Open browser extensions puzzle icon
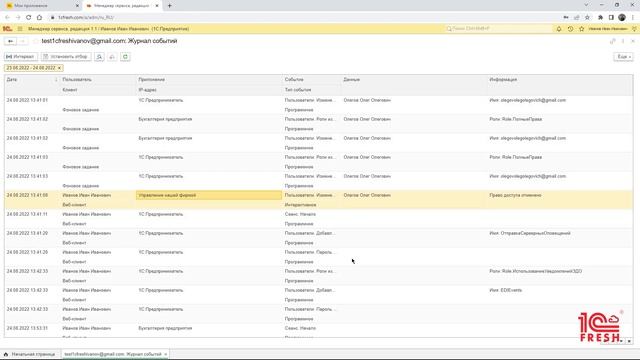 pos(600,18)
